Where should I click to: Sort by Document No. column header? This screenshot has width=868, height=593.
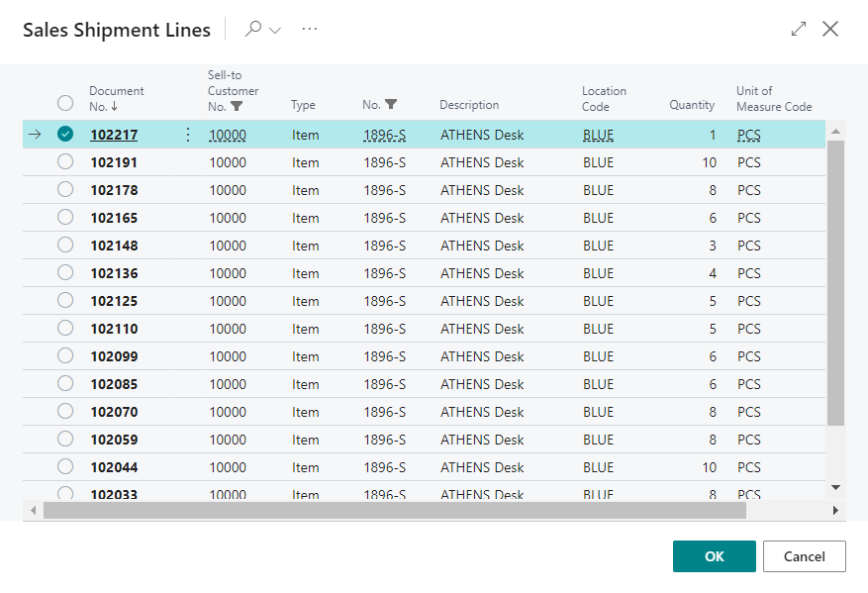tap(116, 98)
